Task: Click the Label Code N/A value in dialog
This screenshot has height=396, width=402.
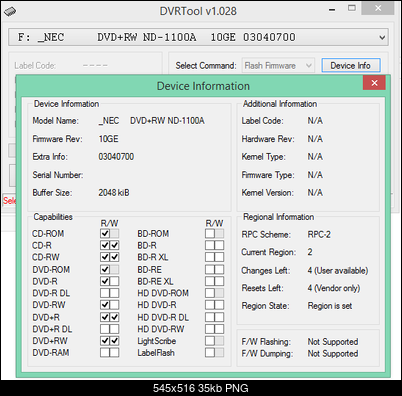Action: click(x=315, y=121)
